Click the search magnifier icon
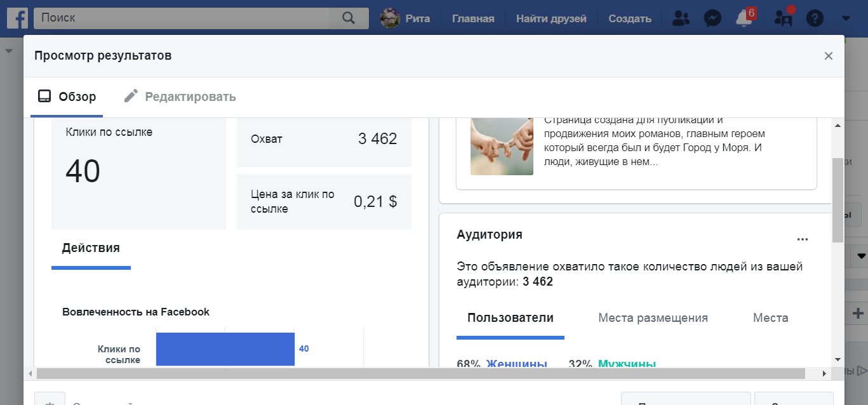 [348, 18]
